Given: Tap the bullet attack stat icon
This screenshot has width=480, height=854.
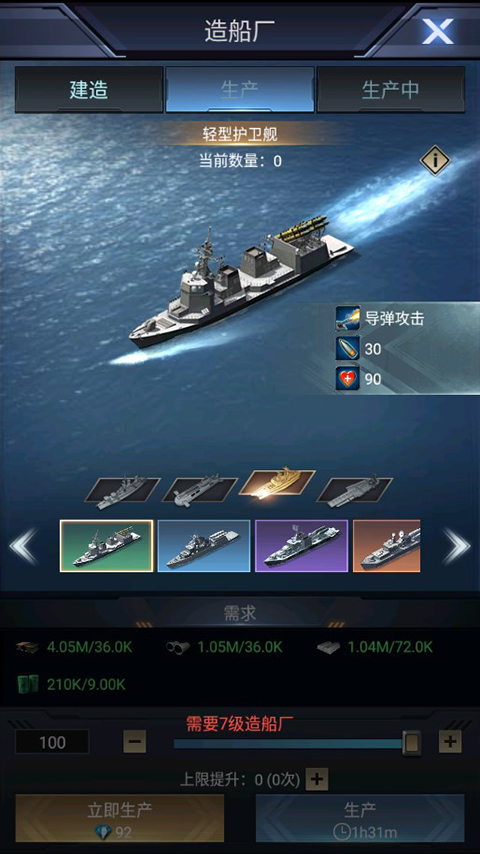Looking at the screenshot, I should [348, 349].
